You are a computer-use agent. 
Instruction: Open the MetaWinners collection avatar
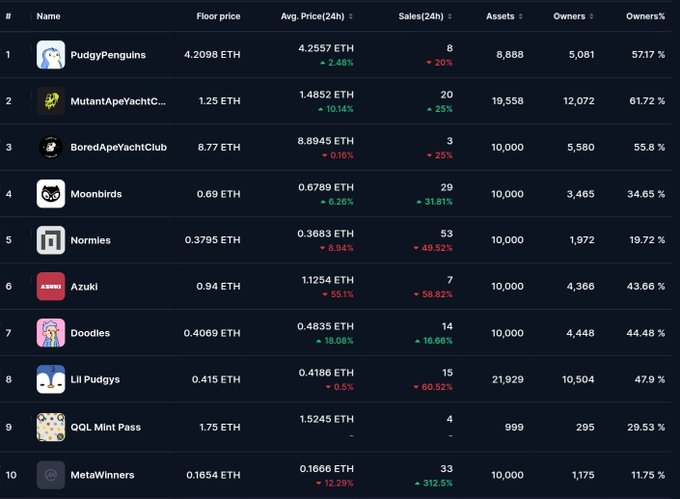pos(51,475)
